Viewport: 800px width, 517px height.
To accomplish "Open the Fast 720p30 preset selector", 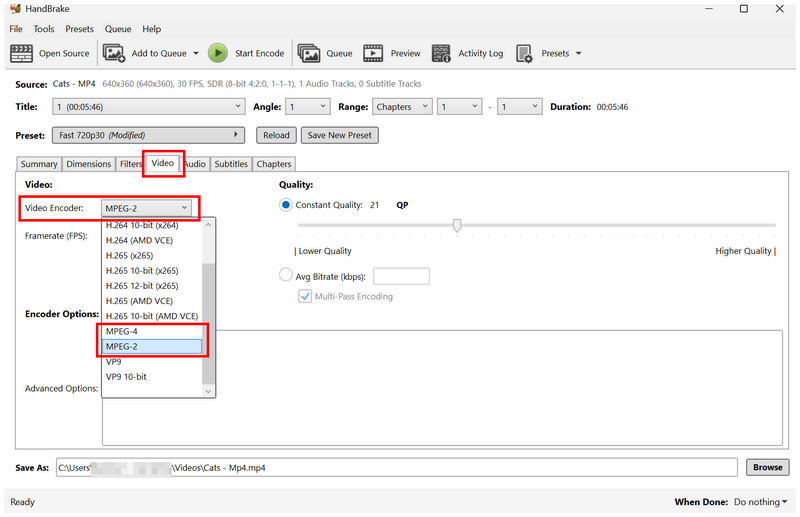I will click(148, 135).
